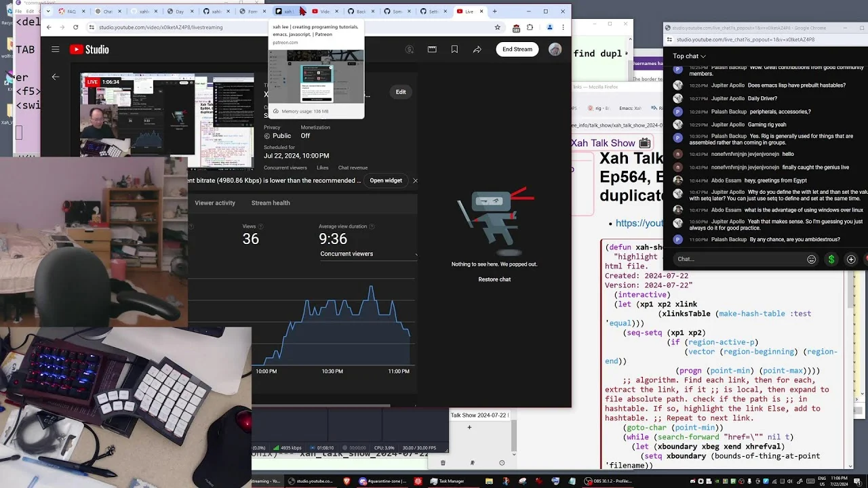This screenshot has width=868, height=488.
Task: Bookmark this page with the star icon
Action: (497, 27)
